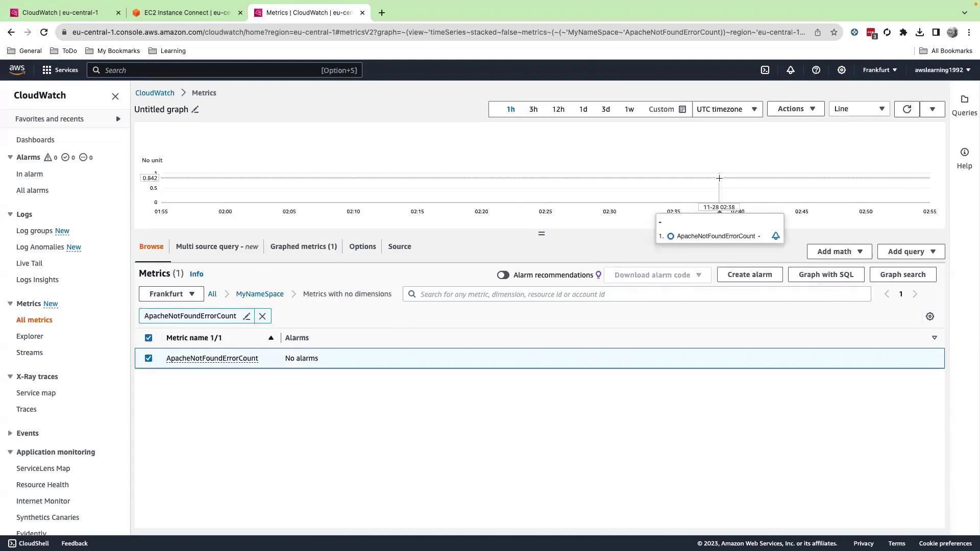Go to the AWS home logo
The image size is (980, 551).
click(x=17, y=70)
